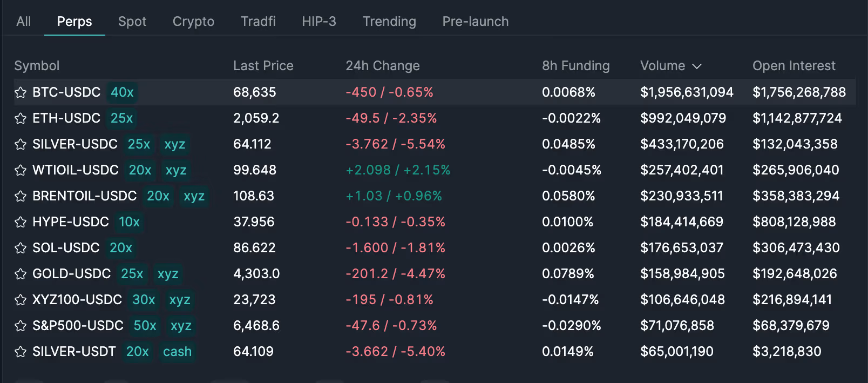
Task: Select the favorite star for HYPE-USDC
Action: pos(21,221)
